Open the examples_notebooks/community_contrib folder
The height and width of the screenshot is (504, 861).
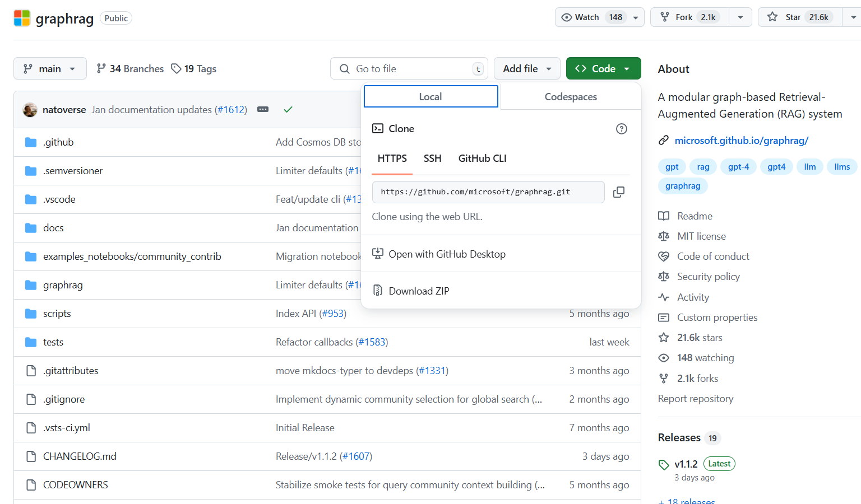coord(132,256)
